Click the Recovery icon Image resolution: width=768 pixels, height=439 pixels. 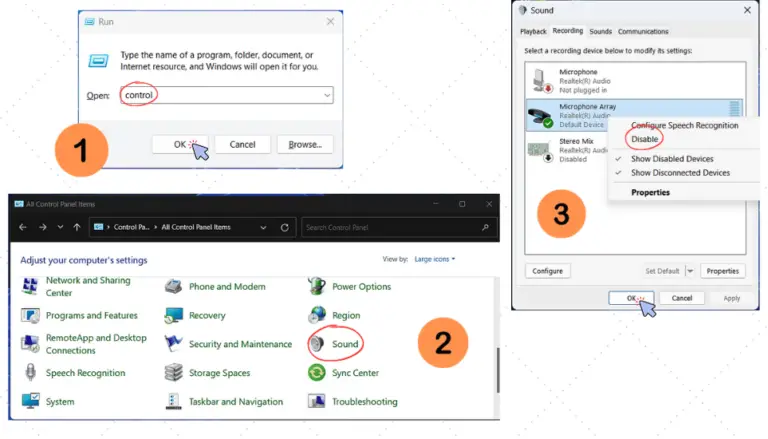point(173,315)
